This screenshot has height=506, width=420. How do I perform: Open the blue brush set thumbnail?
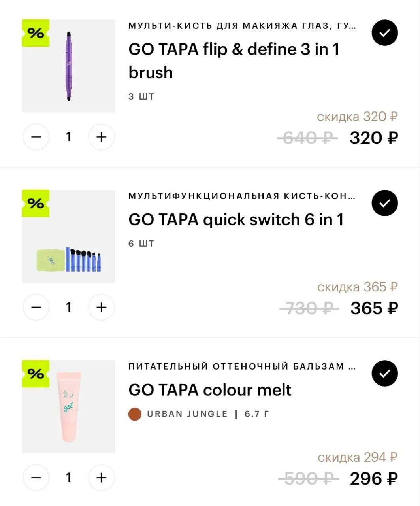coord(68,236)
